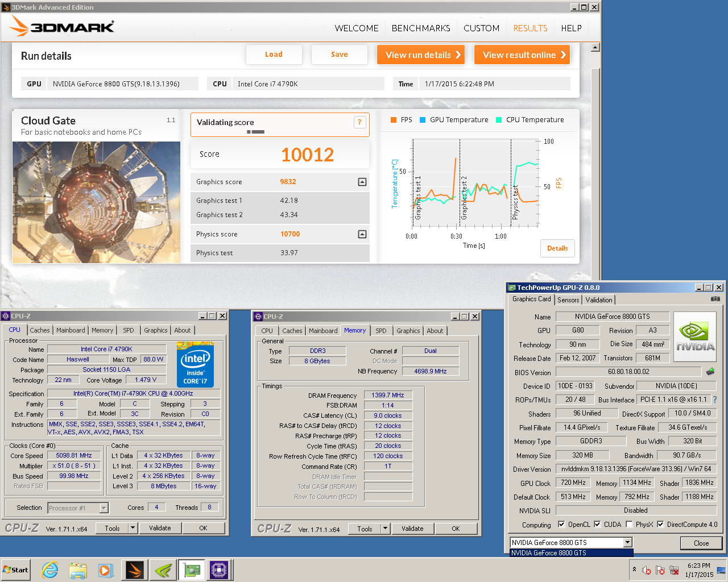This screenshot has height=582, width=728.
Task: Open the CUSTOM tab in 3DMark
Action: point(481,28)
